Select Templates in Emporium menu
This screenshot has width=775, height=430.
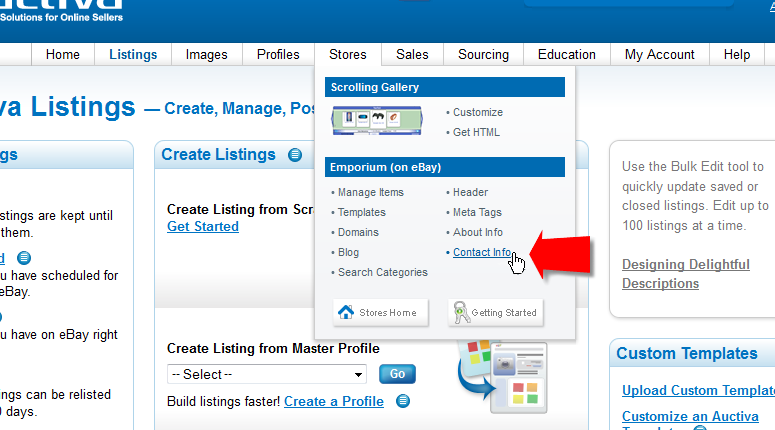coord(362,212)
